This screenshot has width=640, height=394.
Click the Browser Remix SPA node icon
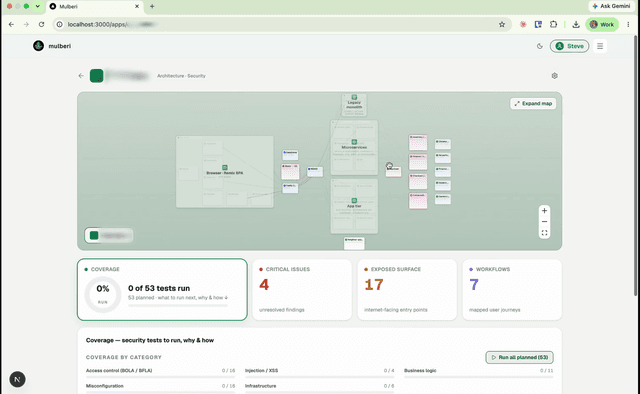pyautogui.click(x=224, y=167)
